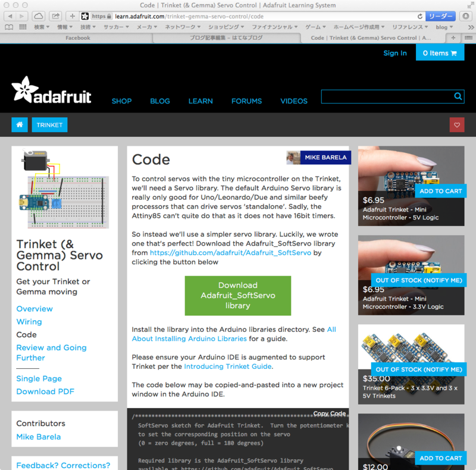Switch to the ブログ記事編集 はてなブログ tab
Screen dimensions: 476x470
coord(226,38)
